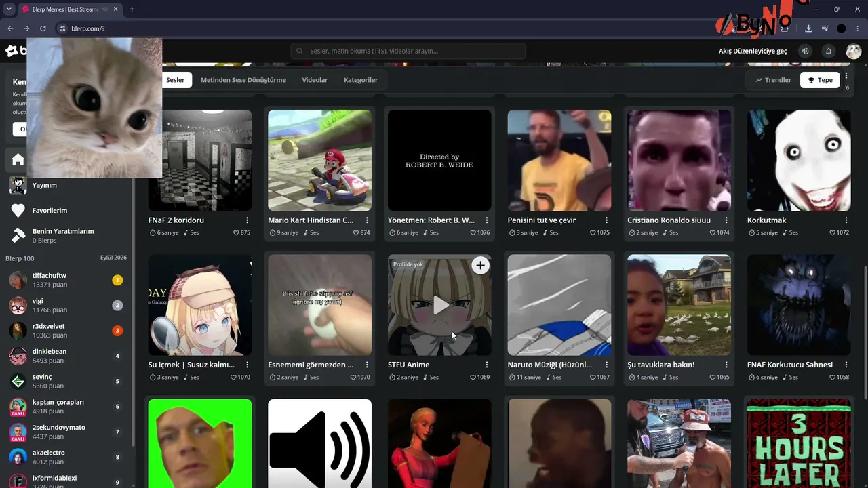Open sevinç leaderboard profile
868x488 pixels.
point(66,382)
